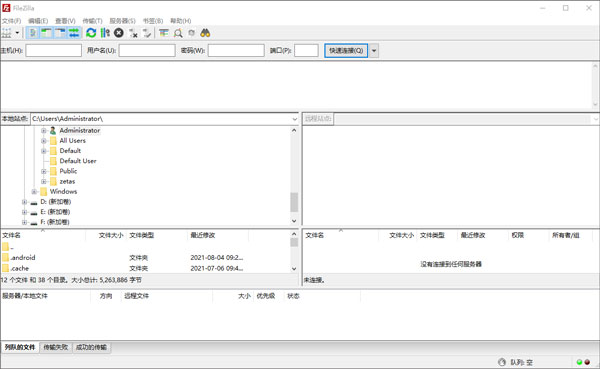Image resolution: width=600 pixels, height=369 pixels.
Task: Open the Site Manager icon
Action: (x=7, y=33)
